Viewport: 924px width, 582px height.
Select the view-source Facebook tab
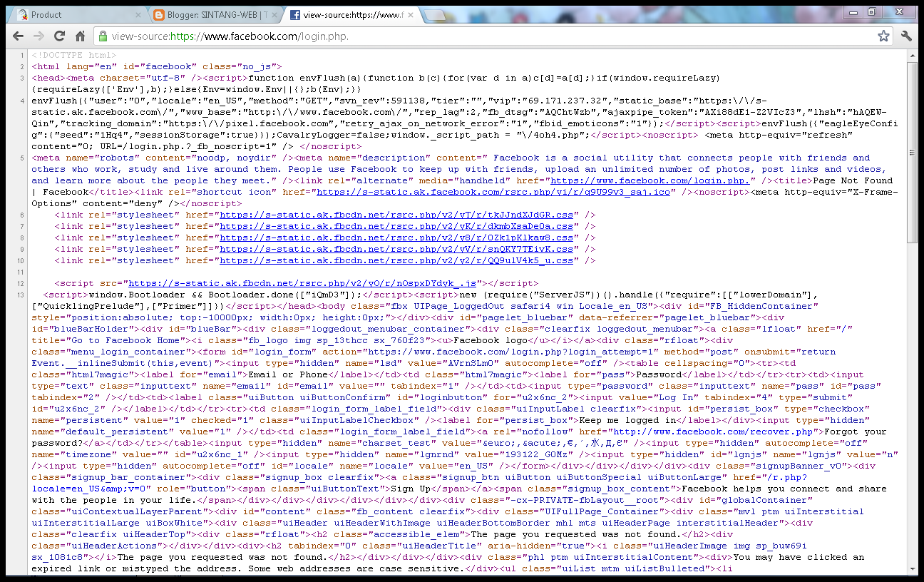point(349,15)
